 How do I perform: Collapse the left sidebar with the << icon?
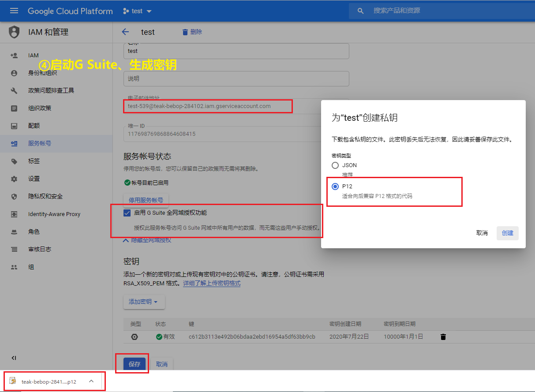click(x=14, y=358)
